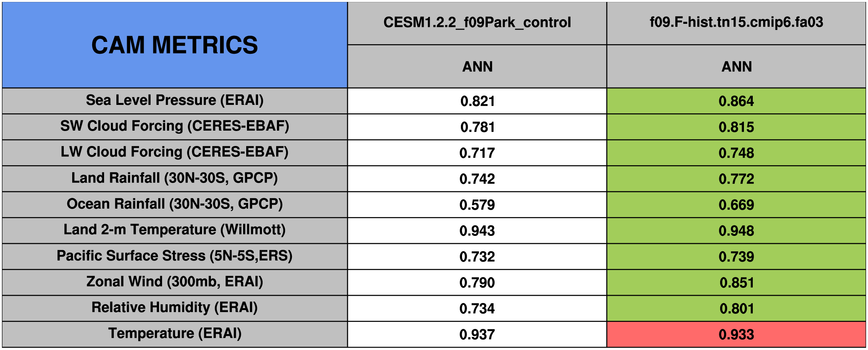The height and width of the screenshot is (350, 868).
Task: Click Land Rainfall (30N-30S, GPCP) label
Action: tap(175, 179)
